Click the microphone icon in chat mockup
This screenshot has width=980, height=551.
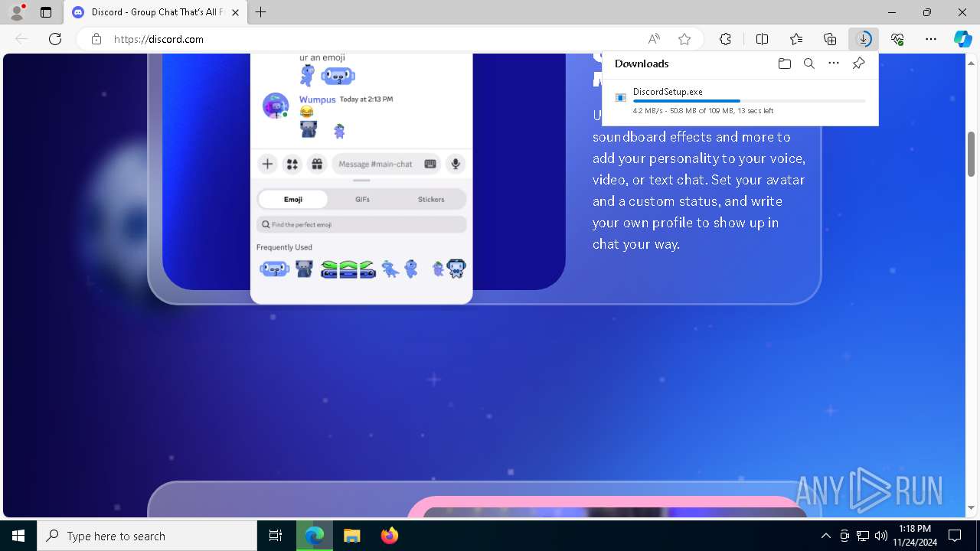[456, 164]
